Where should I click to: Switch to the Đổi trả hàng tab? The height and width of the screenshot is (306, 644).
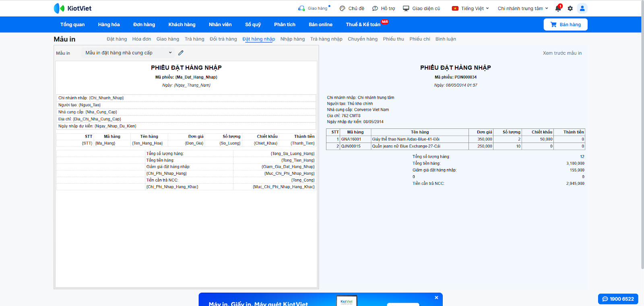tap(223, 39)
